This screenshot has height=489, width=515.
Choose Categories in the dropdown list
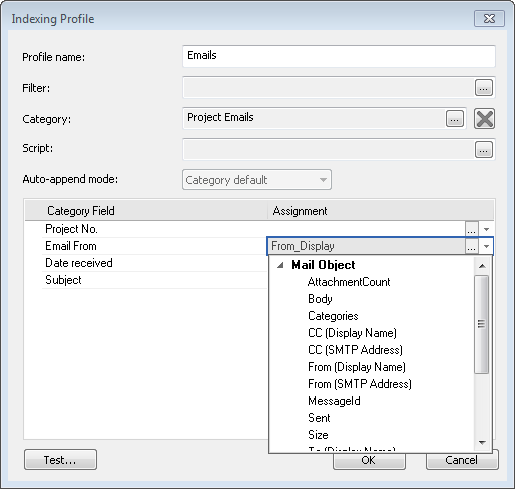[333, 316]
